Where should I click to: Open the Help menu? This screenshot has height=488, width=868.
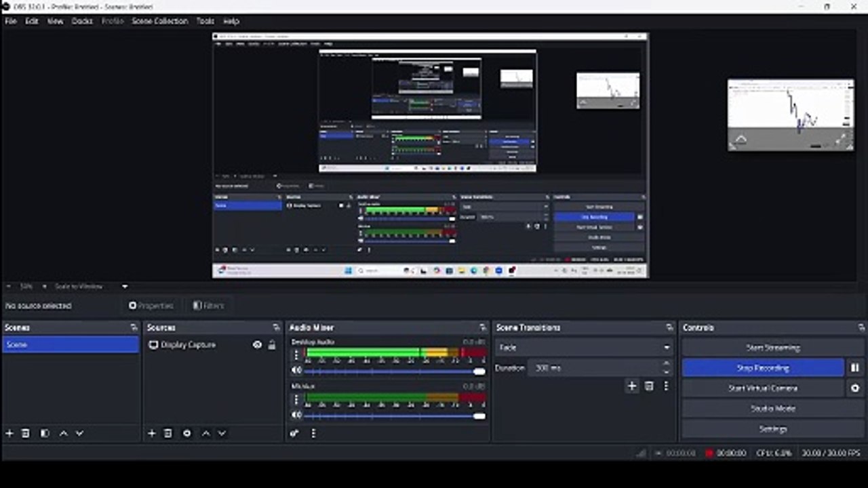tap(231, 21)
